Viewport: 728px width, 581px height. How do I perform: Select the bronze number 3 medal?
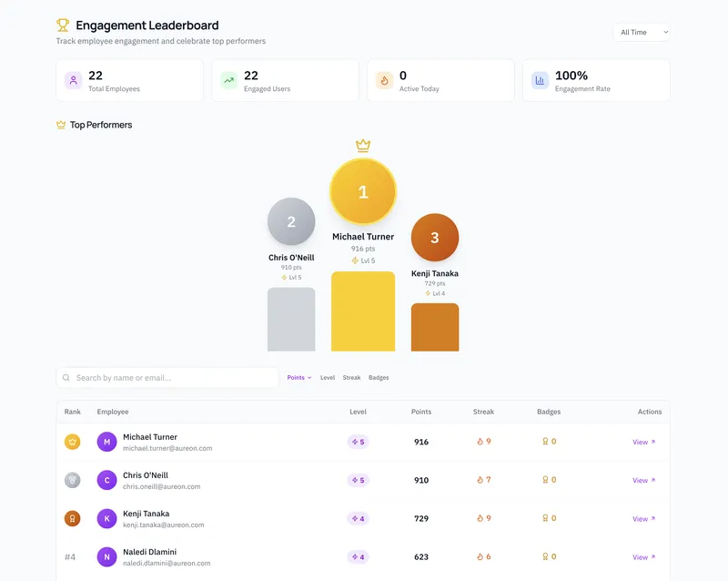435,238
